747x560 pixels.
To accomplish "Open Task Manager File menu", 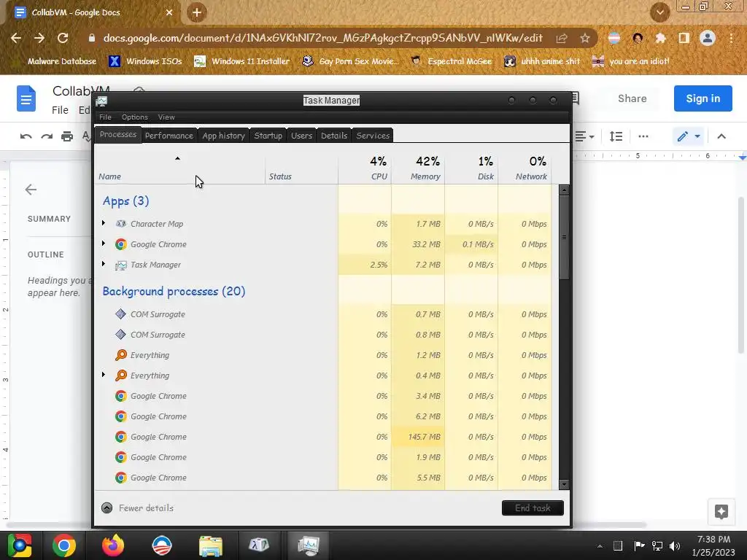I will click(105, 117).
